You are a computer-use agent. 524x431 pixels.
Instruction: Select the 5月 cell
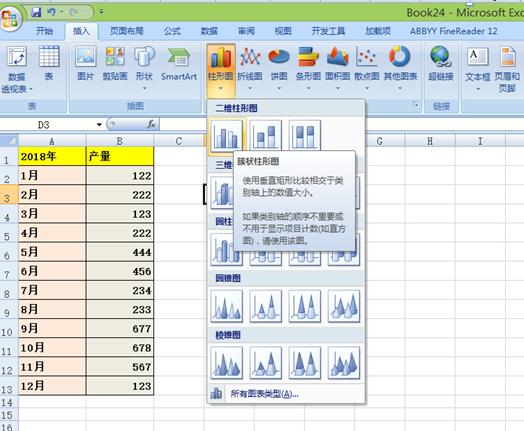point(52,252)
